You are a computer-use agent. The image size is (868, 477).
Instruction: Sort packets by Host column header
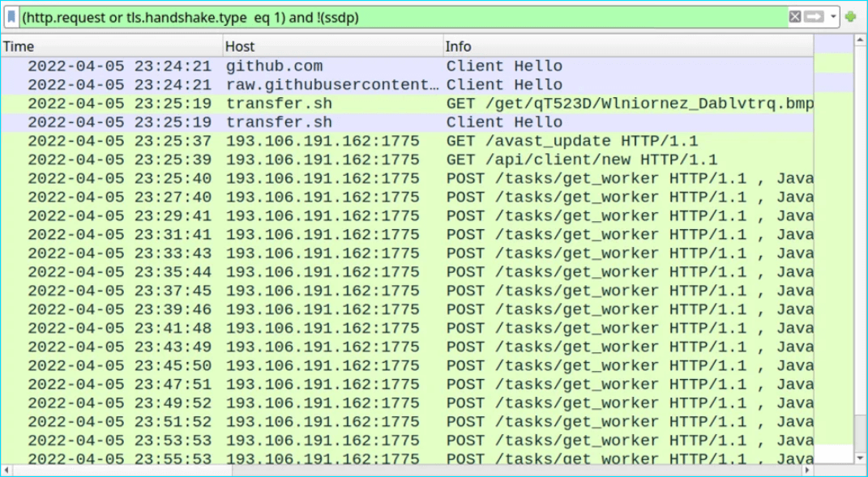[332, 46]
